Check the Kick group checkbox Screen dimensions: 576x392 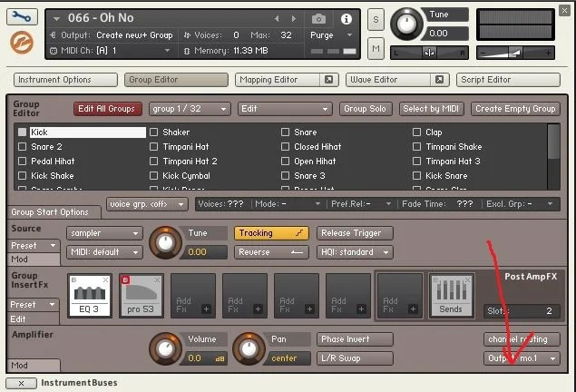[22, 132]
